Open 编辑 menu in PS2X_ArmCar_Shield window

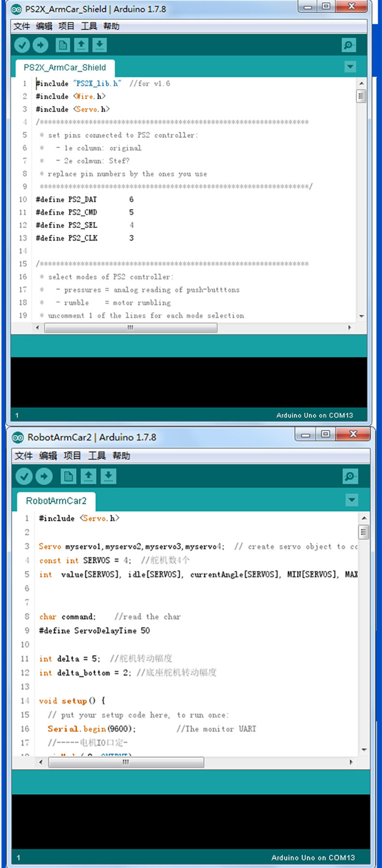(44, 26)
